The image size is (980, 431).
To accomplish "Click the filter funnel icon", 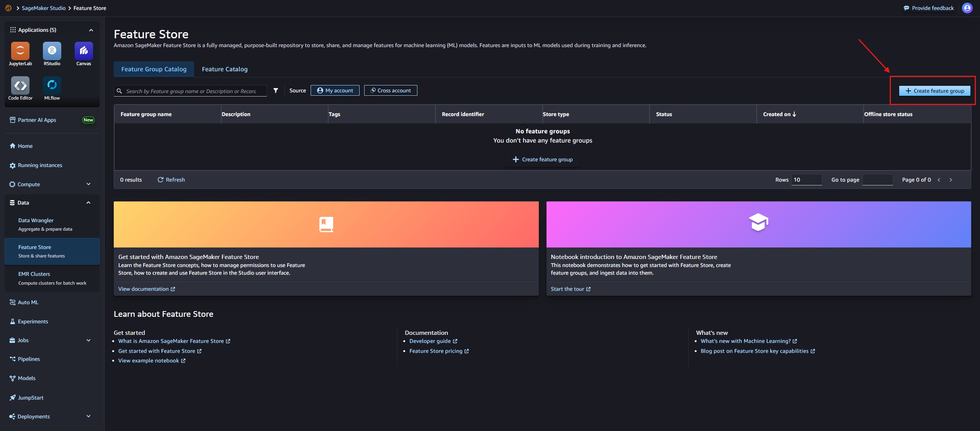I will click(276, 91).
